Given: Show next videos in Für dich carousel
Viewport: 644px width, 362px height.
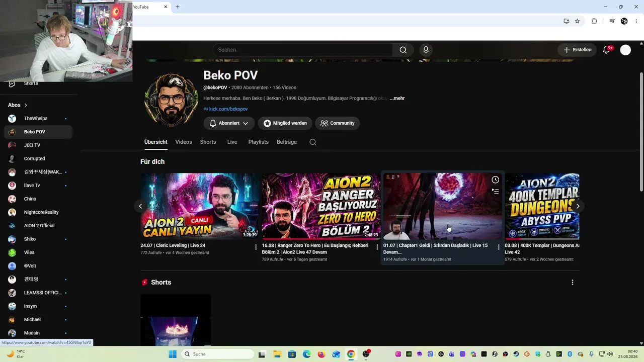Looking at the screenshot, I should coord(578,206).
